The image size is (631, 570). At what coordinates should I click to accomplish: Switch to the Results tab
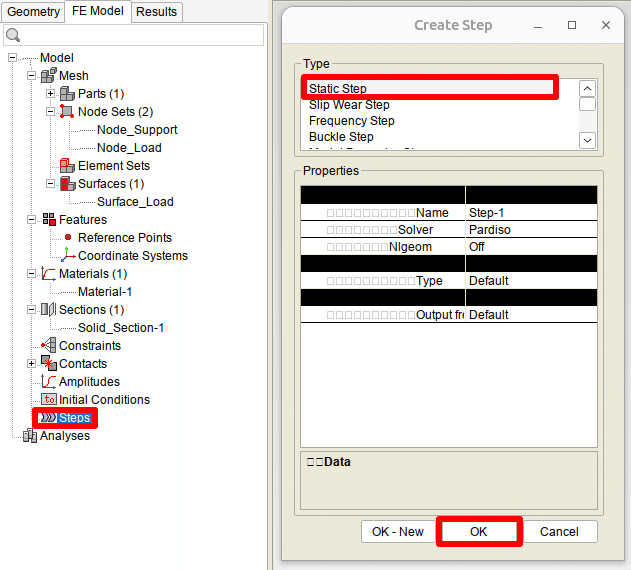coord(157,12)
